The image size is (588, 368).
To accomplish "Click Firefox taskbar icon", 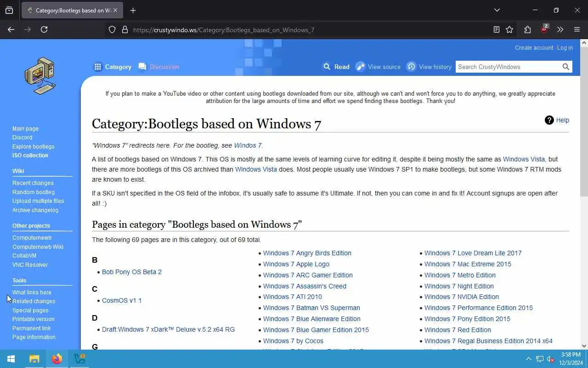I will (x=57, y=359).
